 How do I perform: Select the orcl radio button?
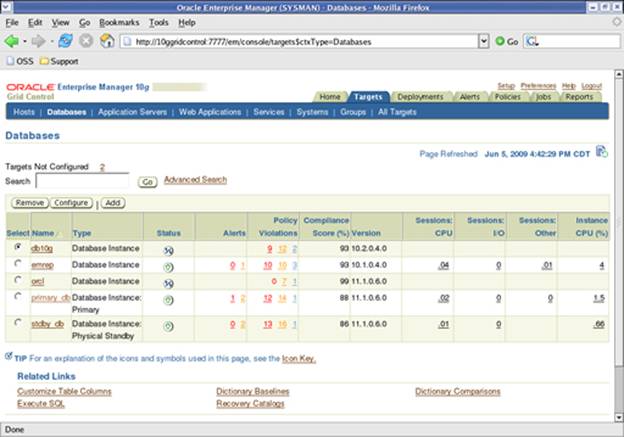click(18, 280)
